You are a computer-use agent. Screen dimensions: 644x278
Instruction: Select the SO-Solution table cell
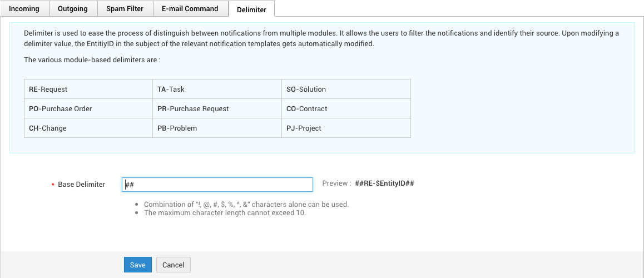tap(346, 89)
